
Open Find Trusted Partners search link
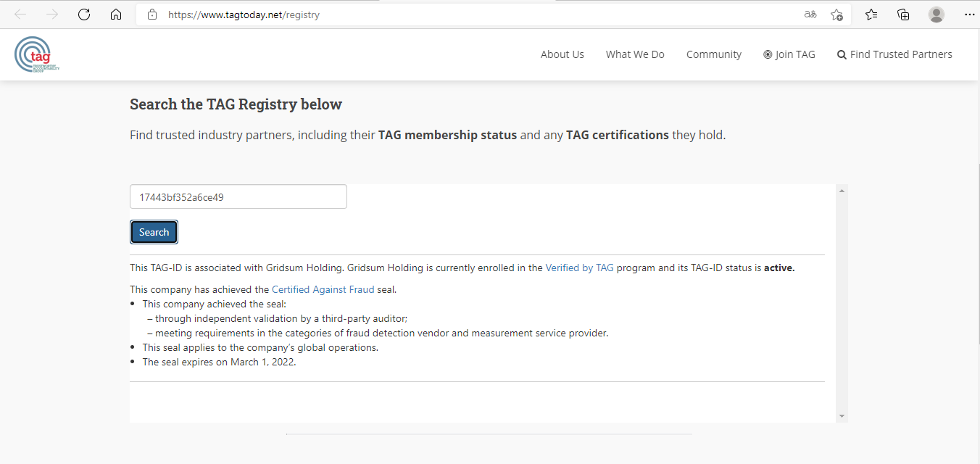[x=894, y=54]
